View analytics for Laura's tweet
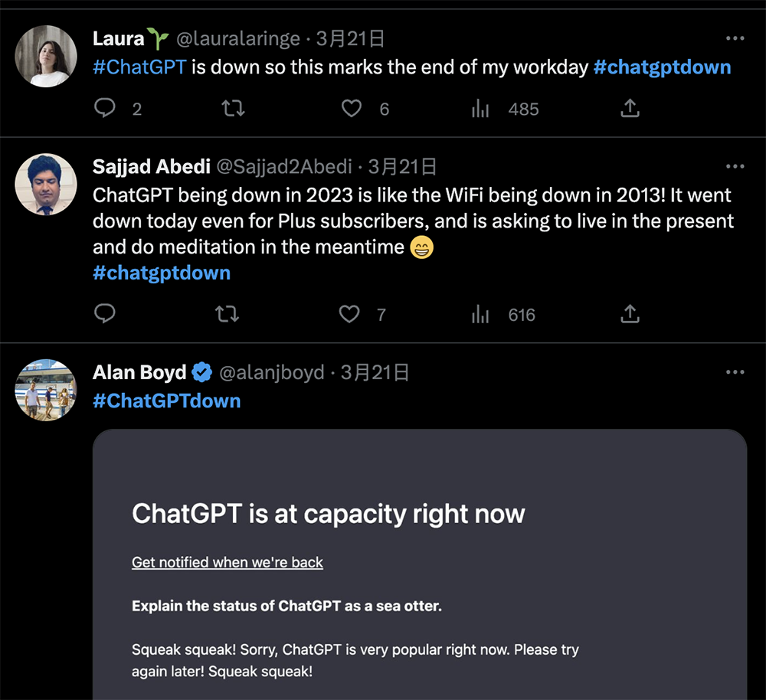Viewport: 766px width, 700px height. pos(481,109)
